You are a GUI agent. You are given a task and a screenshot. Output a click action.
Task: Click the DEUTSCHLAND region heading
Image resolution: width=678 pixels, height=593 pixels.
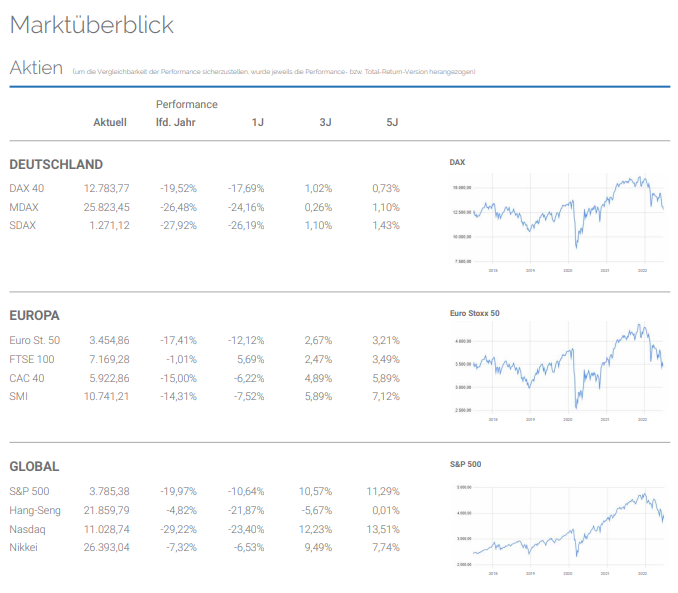point(56,165)
